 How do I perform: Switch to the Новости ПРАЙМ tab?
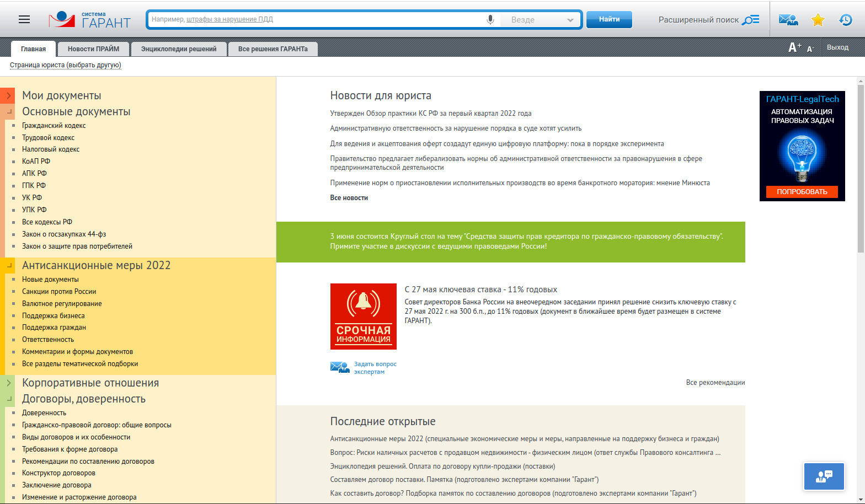93,49
